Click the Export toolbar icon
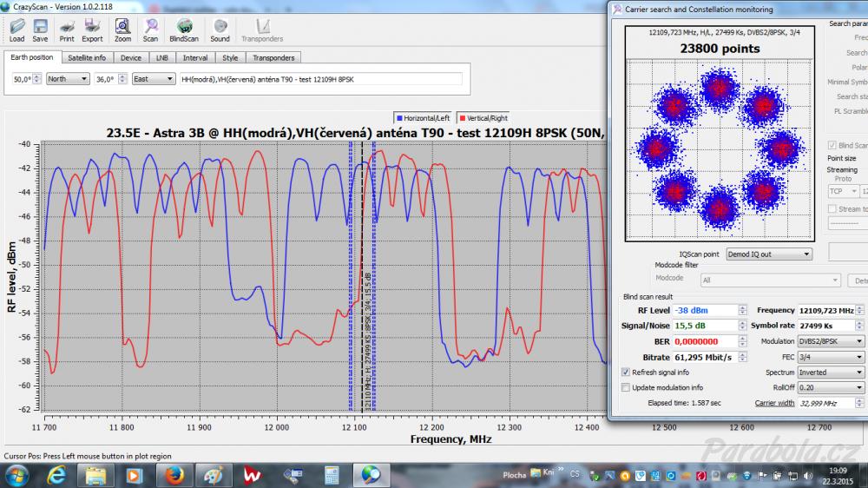868x488 pixels. (x=92, y=30)
